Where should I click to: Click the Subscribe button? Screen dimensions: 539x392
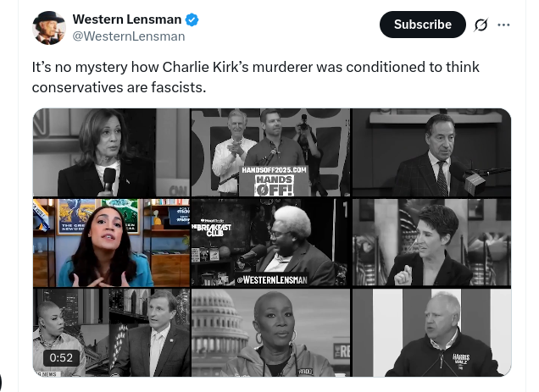422,25
